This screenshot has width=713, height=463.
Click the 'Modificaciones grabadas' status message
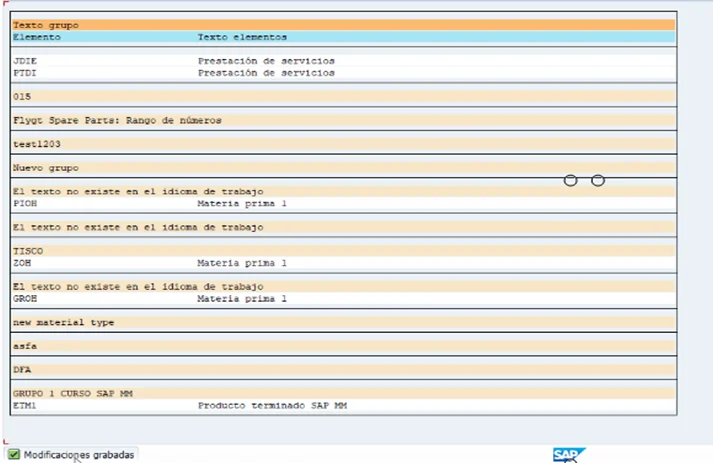(x=79, y=455)
